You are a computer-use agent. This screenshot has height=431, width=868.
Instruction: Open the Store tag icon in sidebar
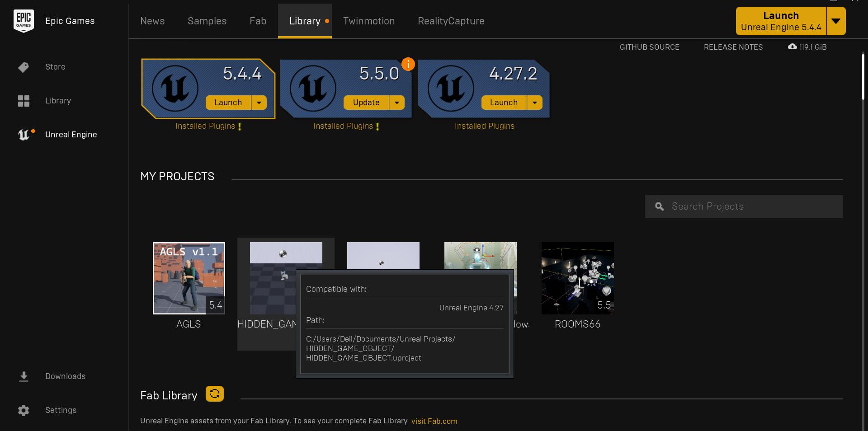24,67
